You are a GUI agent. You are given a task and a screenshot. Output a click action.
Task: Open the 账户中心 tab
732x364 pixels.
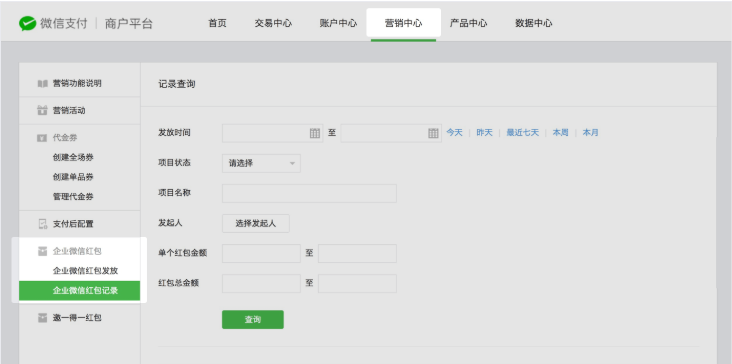(338, 23)
